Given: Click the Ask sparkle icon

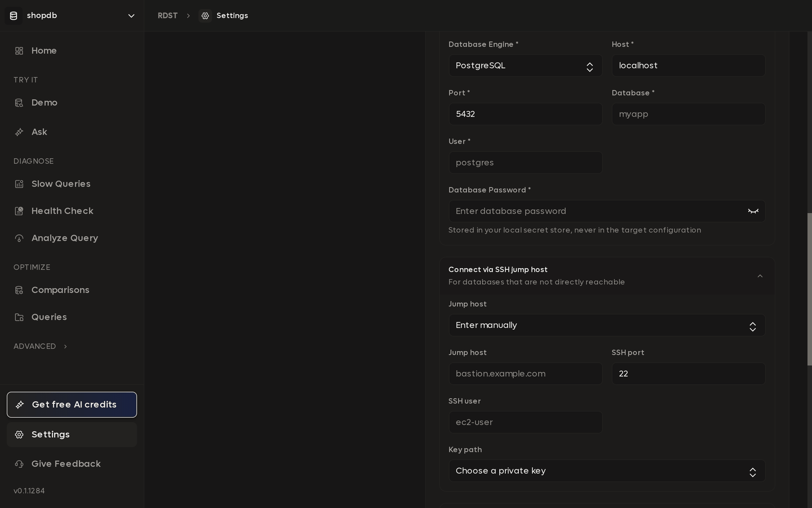Looking at the screenshot, I should [x=19, y=132].
